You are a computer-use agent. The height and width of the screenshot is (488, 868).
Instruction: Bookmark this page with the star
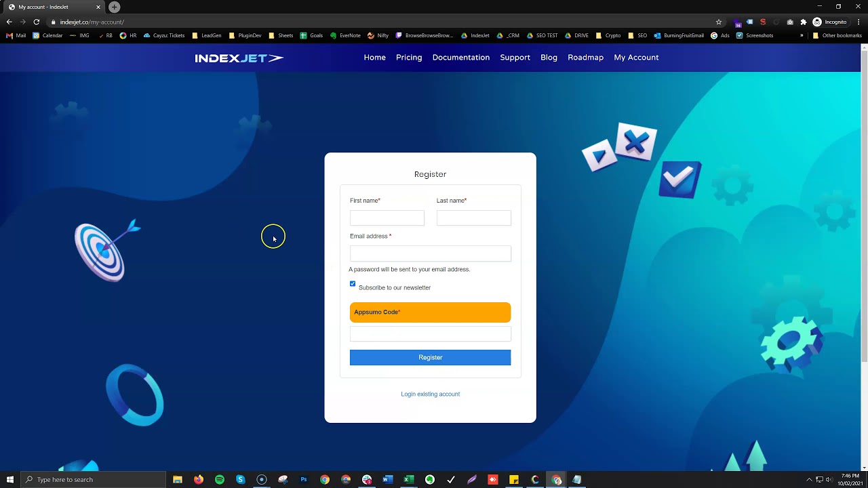click(719, 22)
